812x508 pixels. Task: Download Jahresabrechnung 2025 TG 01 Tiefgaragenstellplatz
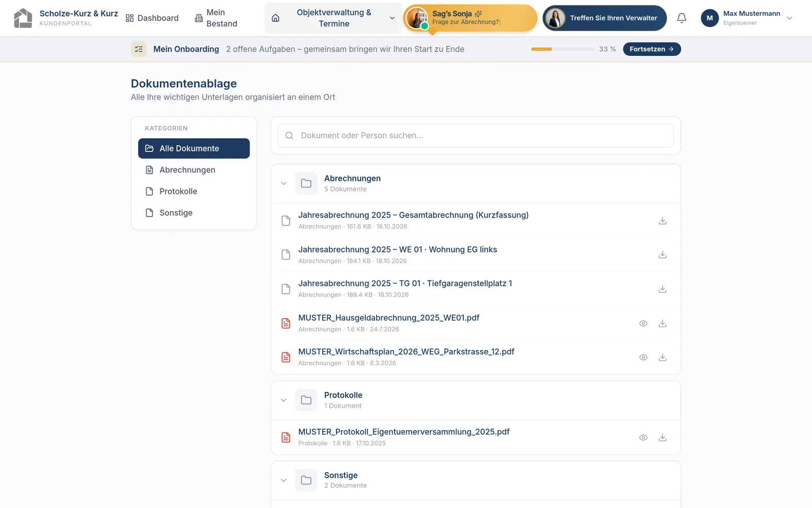click(662, 289)
